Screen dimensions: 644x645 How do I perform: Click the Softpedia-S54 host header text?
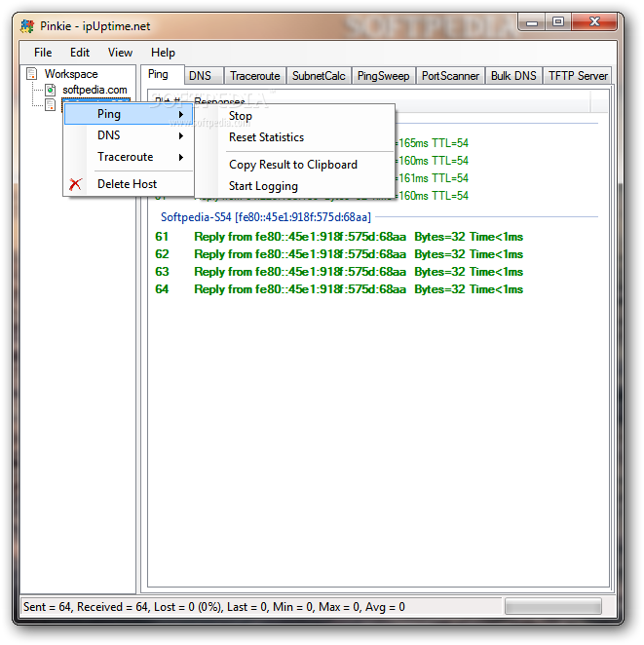(x=266, y=216)
